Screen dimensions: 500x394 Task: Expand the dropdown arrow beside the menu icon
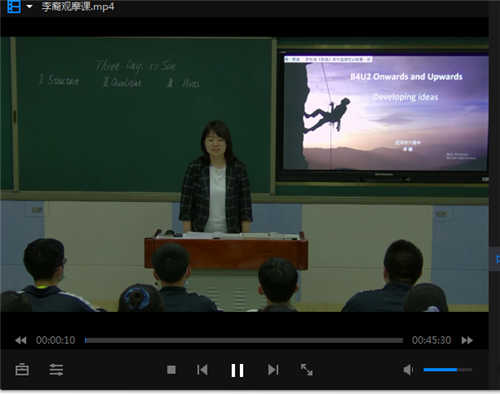29,6
